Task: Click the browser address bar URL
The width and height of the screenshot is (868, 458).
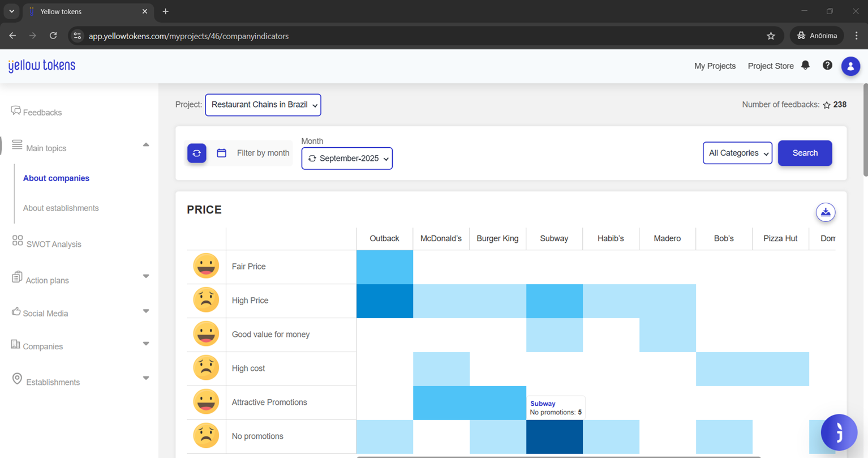Action: tap(189, 36)
